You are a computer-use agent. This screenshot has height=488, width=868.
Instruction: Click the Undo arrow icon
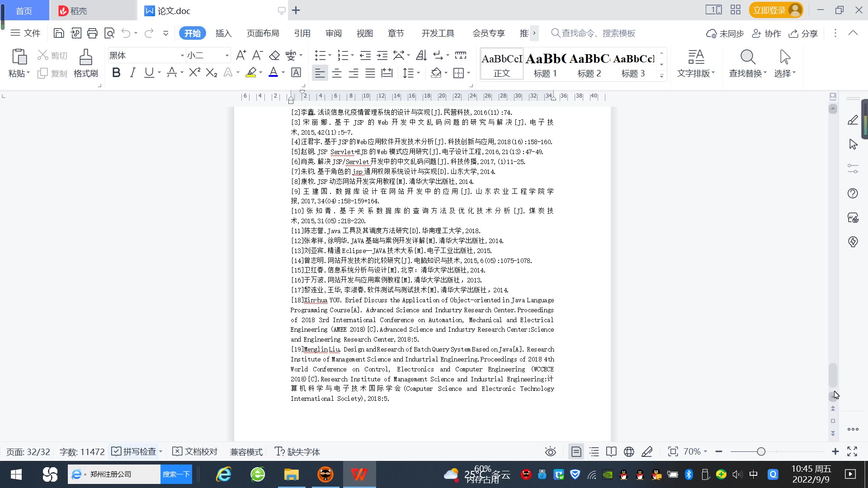[126, 33]
